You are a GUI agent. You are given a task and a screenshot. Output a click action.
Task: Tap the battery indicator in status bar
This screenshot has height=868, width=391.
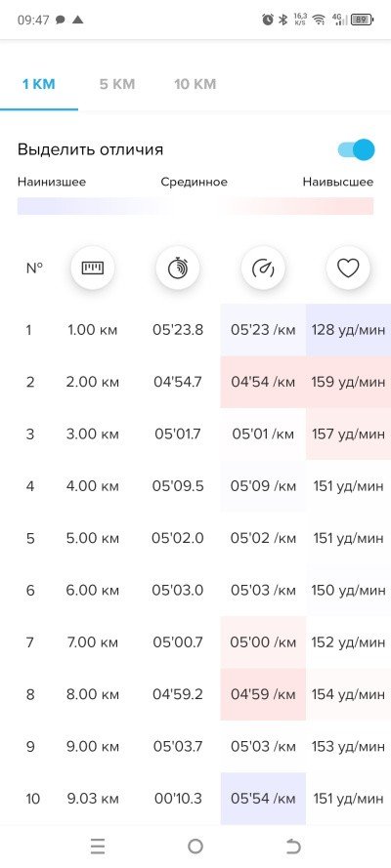363,20
